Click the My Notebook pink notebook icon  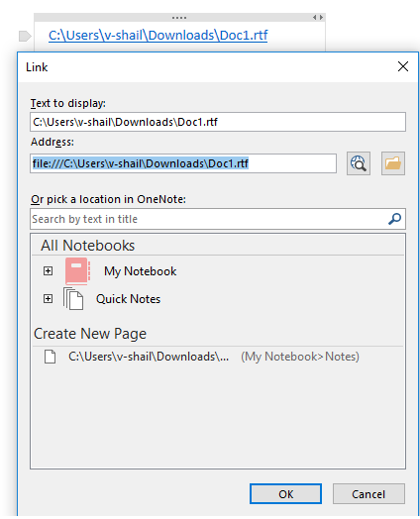tap(78, 271)
